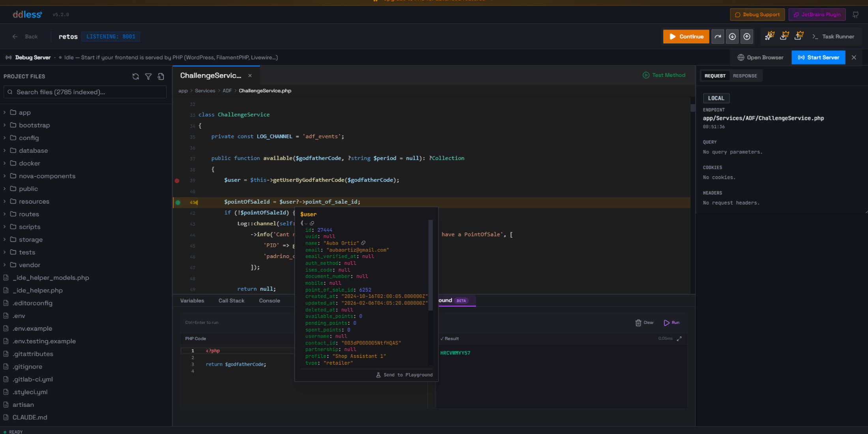Click the Open Browser button
Image resolution: width=868 pixels, height=434 pixels.
(x=760, y=58)
